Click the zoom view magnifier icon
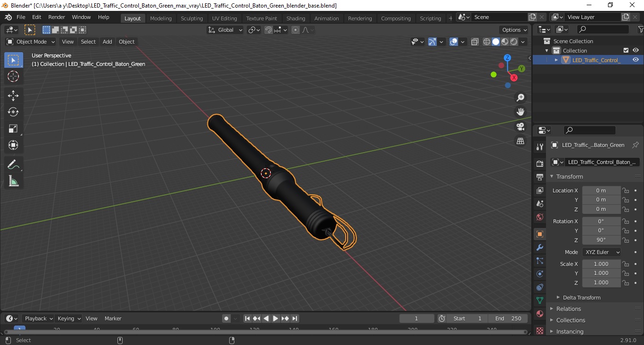The height and width of the screenshot is (345, 644). (520, 98)
